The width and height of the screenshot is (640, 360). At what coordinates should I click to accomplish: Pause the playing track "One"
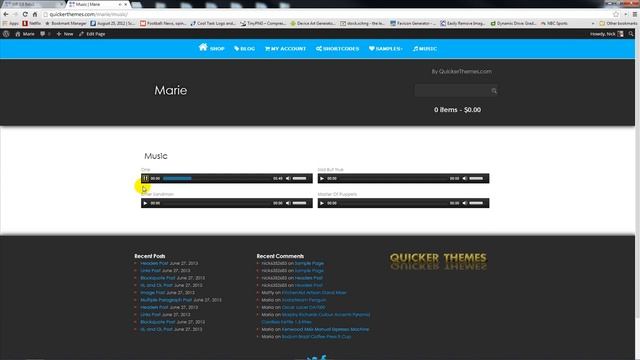tap(145, 178)
